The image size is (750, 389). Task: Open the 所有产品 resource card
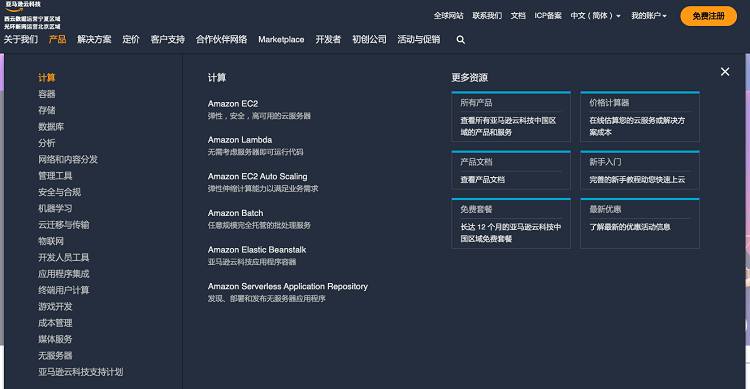(x=511, y=117)
